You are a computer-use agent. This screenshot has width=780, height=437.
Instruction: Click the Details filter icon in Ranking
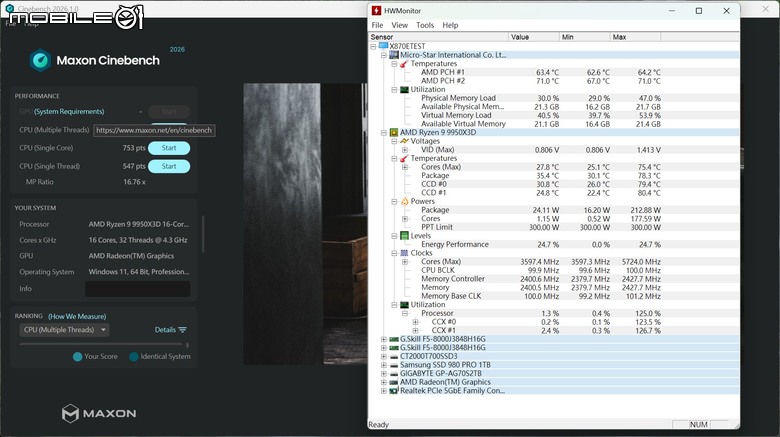tap(183, 330)
